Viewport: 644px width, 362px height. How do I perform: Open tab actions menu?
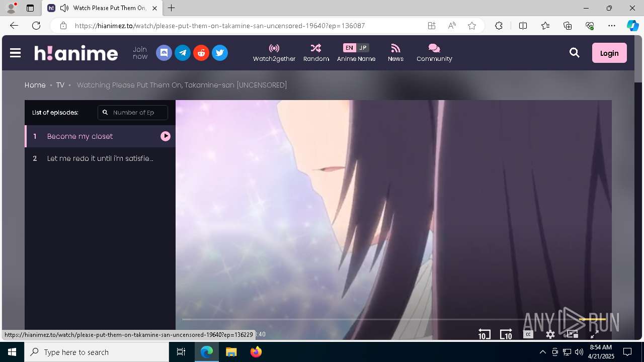click(30, 8)
